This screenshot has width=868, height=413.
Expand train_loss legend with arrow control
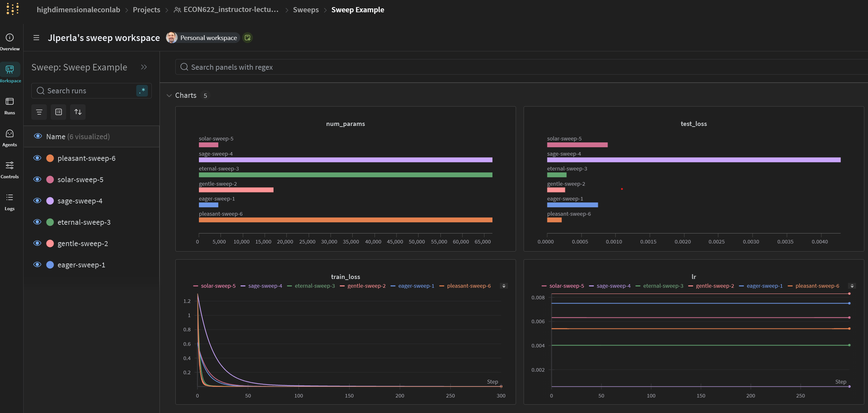pos(504,286)
